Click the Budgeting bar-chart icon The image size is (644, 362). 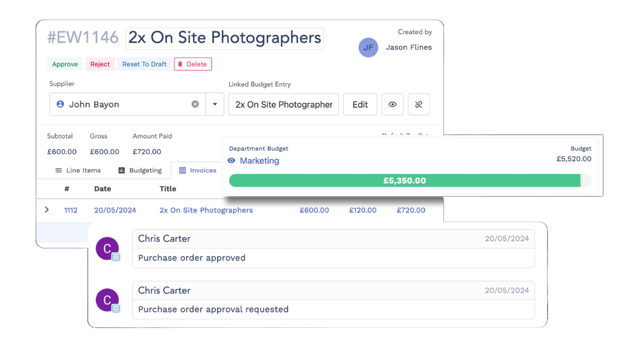click(x=121, y=170)
